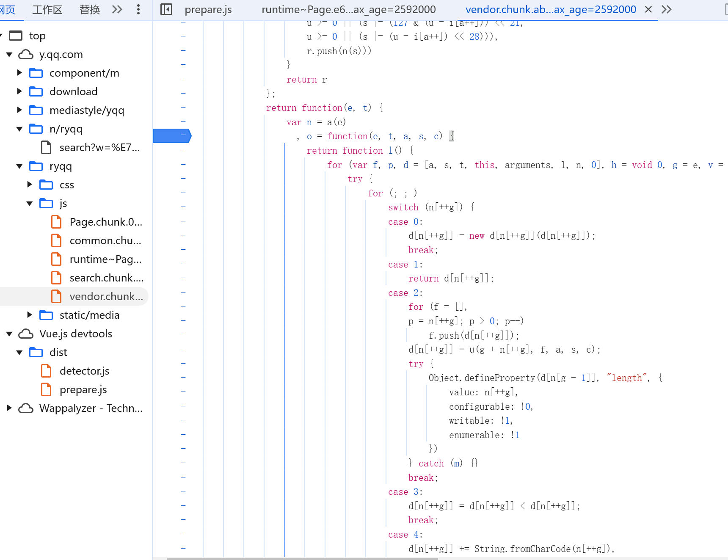Click the Vue.js devtools cloud icon
The height and width of the screenshot is (560, 728).
point(26,334)
